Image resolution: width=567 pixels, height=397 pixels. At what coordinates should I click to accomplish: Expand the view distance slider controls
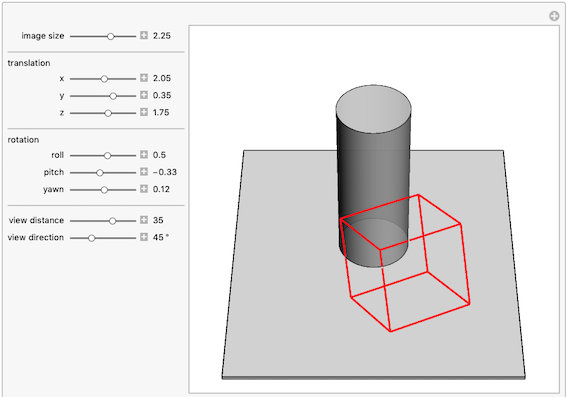click(x=144, y=220)
